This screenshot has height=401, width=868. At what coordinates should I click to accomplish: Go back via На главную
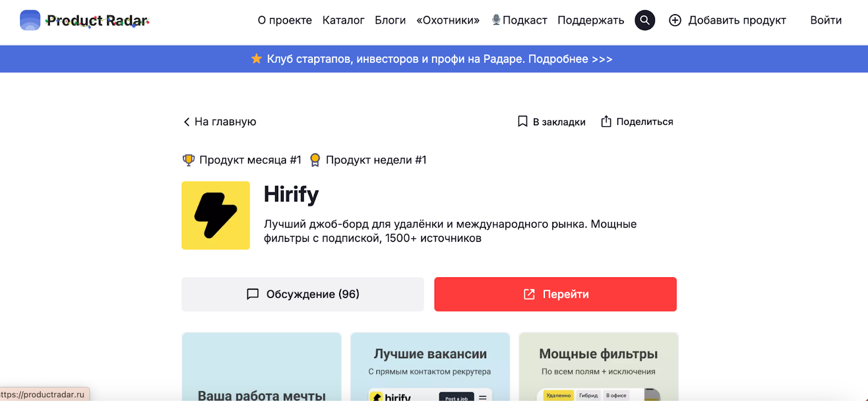coord(225,122)
